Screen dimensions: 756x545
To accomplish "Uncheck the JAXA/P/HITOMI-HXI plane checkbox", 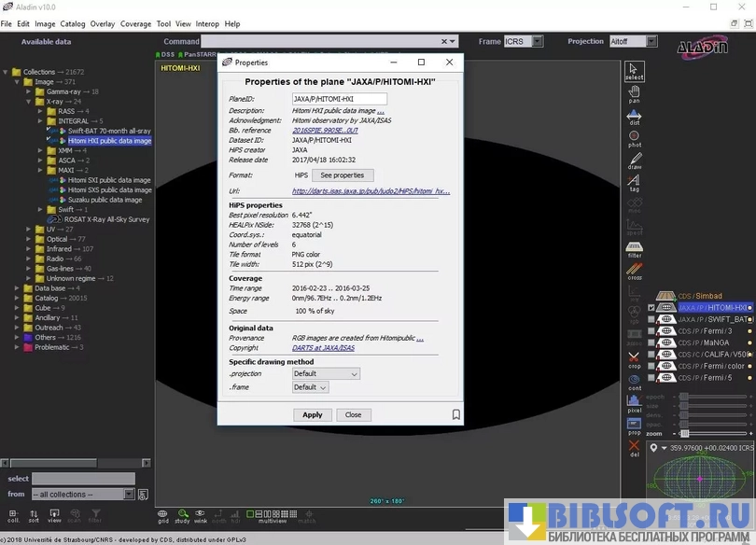I will coord(651,307).
